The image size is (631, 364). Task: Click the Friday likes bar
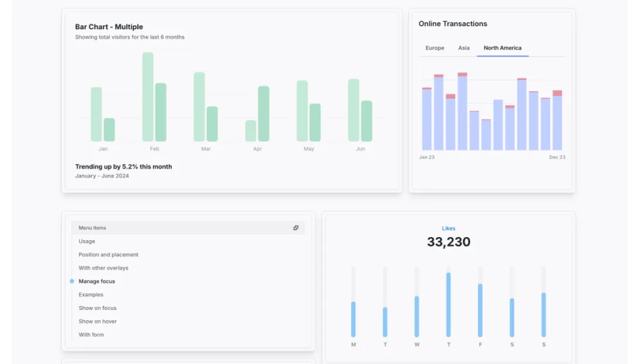click(480, 310)
